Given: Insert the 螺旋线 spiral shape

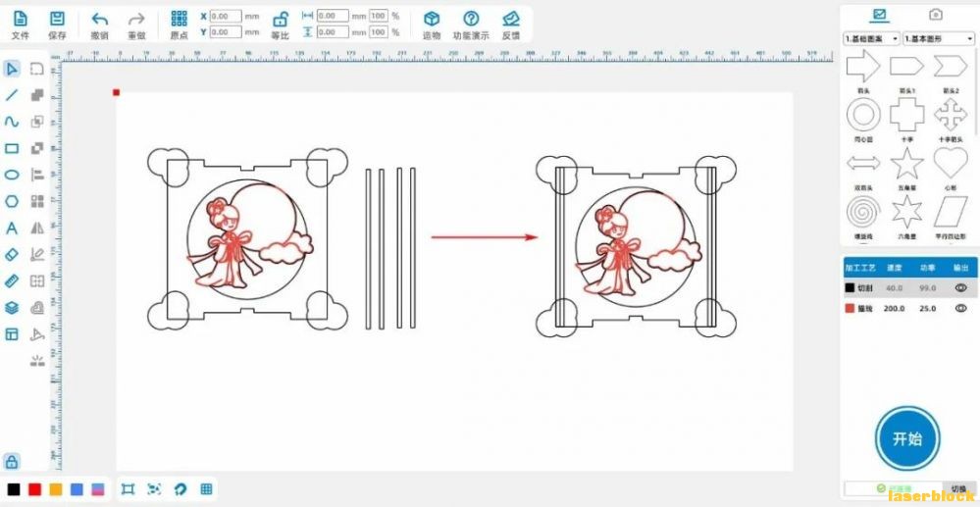Looking at the screenshot, I should pyautogui.click(x=863, y=213).
